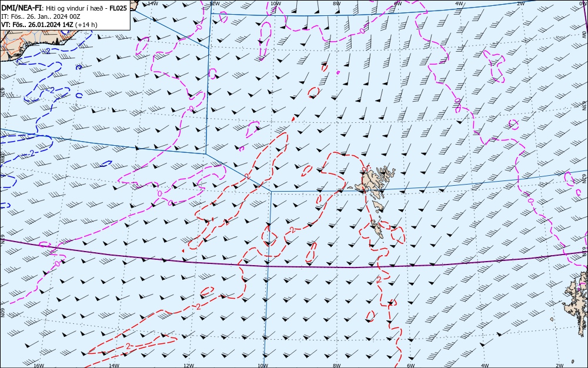Click the 2W label on the bottom axis

point(560,366)
